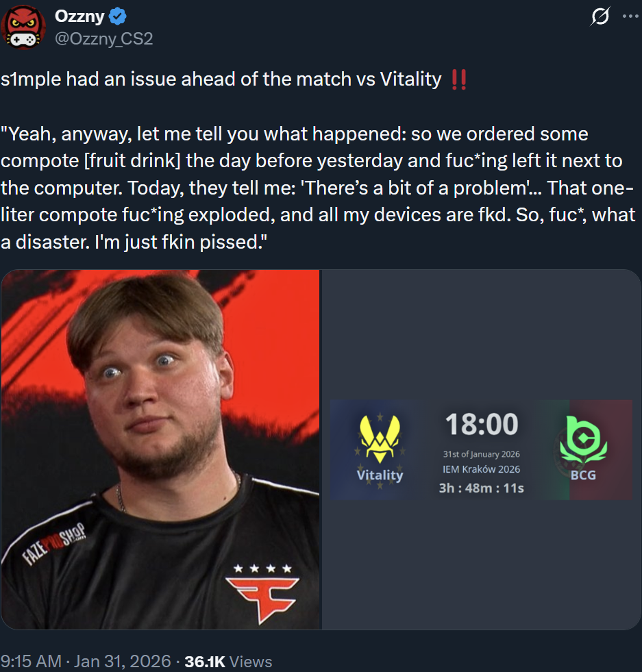Click the Jan 31, 2026 date

(x=123, y=661)
